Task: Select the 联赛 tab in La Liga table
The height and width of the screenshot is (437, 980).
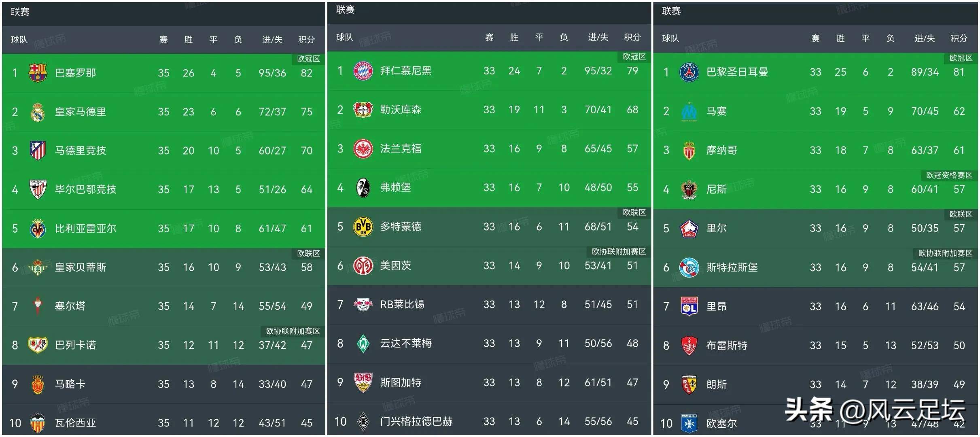Action: 20,12
